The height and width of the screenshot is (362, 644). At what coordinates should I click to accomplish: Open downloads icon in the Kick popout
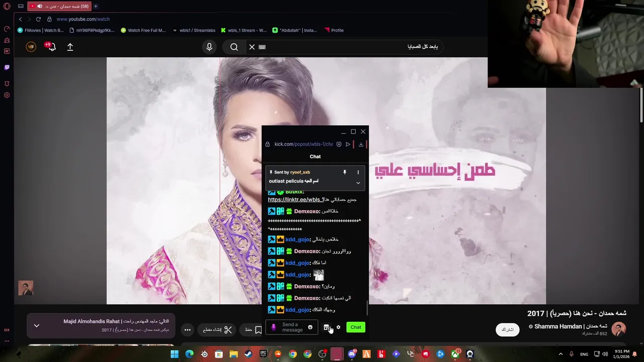pyautogui.click(x=361, y=144)
